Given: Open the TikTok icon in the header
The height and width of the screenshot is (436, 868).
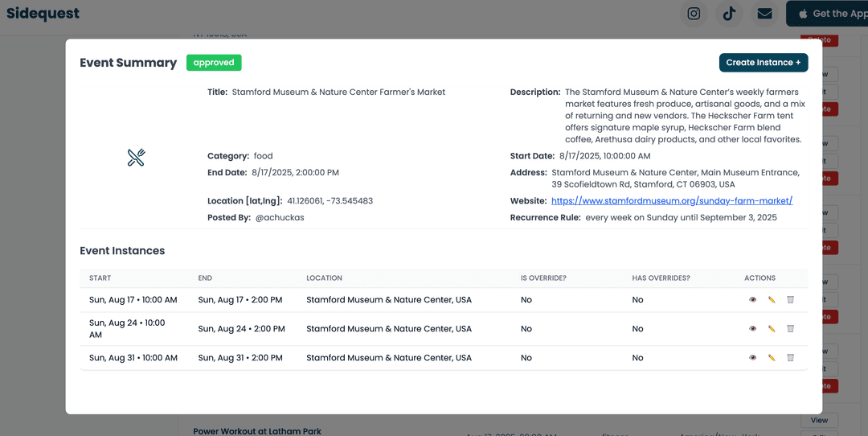Looking at the screenshot, I should point(729,14).
